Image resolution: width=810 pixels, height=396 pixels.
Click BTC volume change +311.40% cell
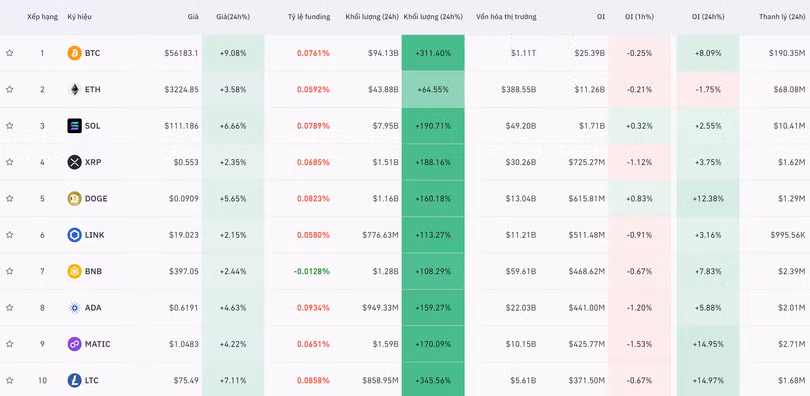[x=433, y=53]
